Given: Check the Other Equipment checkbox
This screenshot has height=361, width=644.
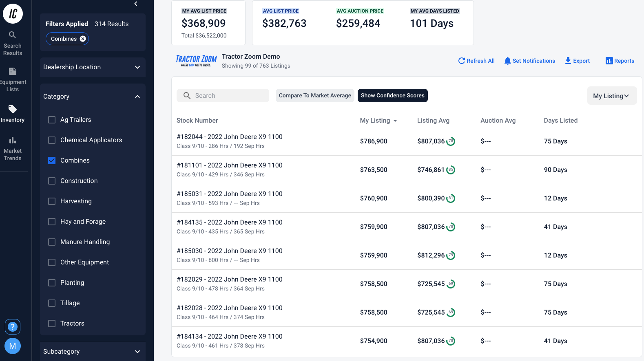Looking at the screenshot, I should [x=52, y=262].
